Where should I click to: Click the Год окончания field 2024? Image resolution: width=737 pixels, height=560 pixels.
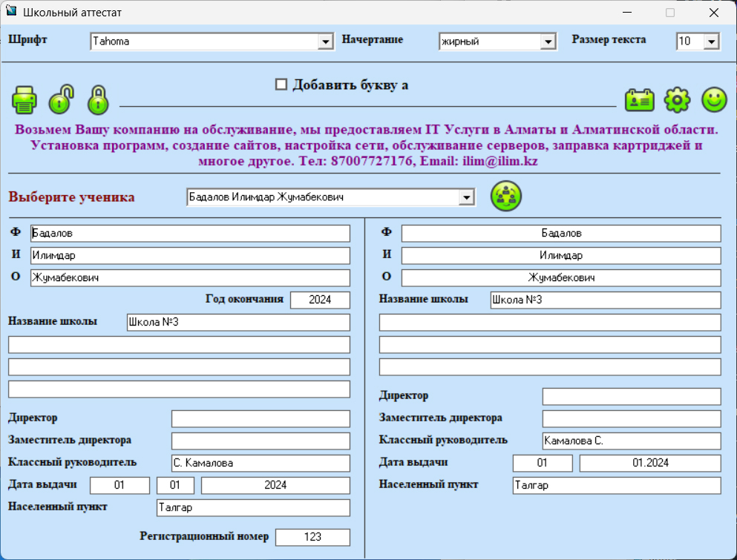320,300
